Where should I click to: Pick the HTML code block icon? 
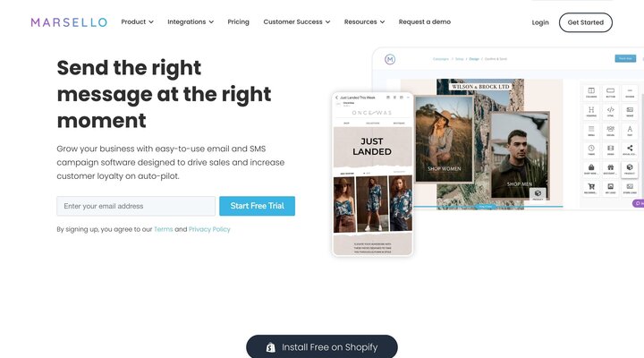pos(610,111)
